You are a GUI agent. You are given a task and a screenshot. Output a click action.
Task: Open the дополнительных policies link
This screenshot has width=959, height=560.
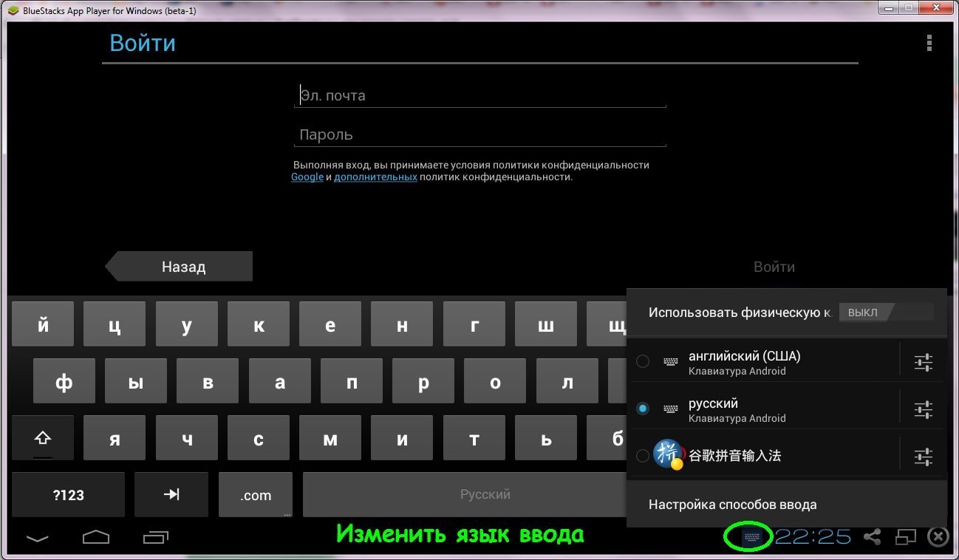tap(375, 177)
